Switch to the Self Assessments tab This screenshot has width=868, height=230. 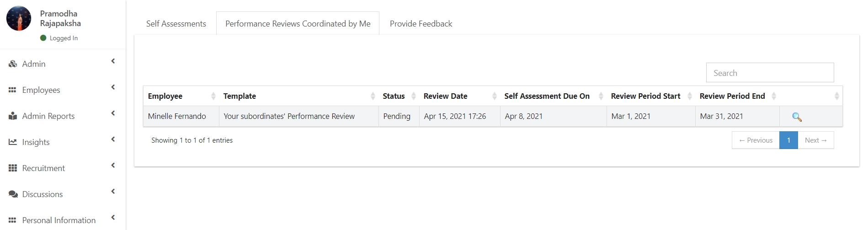click(x=176, y=24)
